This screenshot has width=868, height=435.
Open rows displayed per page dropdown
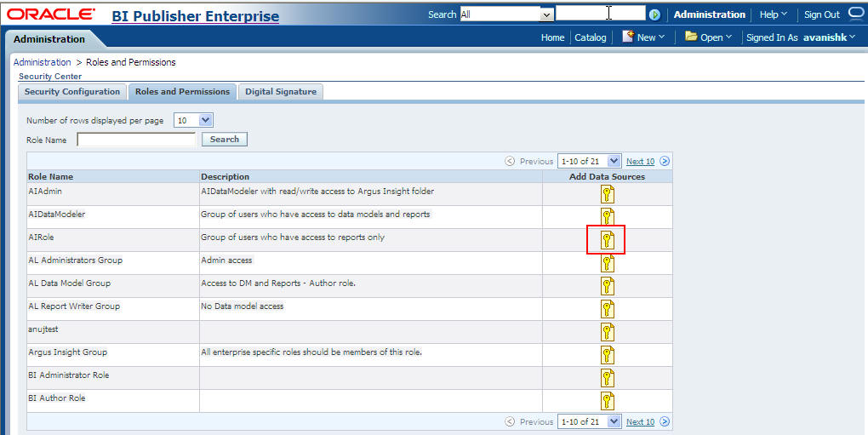(193, 120)
